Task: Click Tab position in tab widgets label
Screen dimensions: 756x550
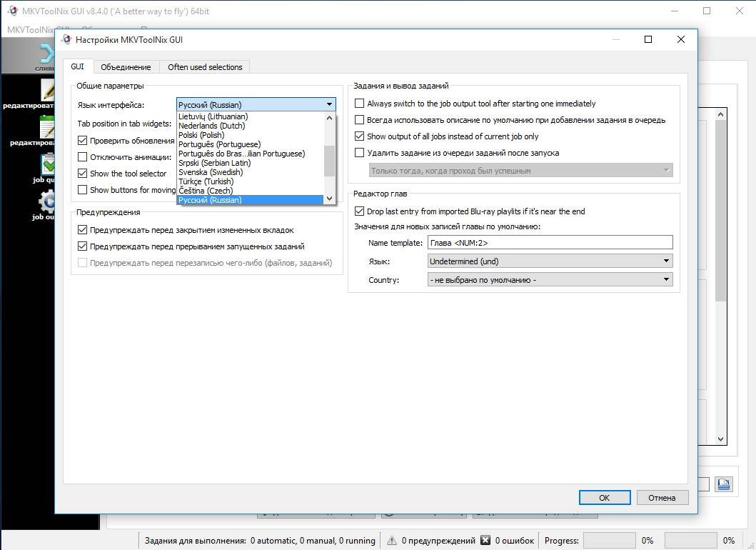Action: (124, 124)
